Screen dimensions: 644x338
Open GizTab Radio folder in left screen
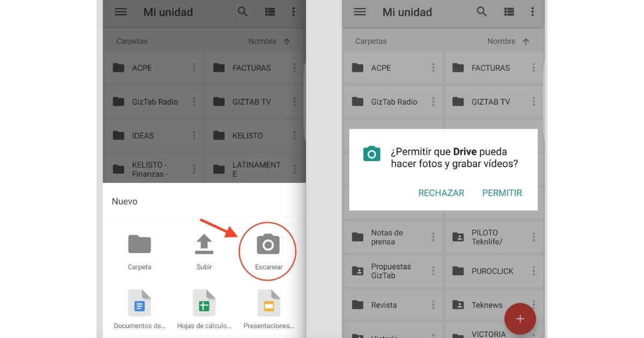click(153, 101)
